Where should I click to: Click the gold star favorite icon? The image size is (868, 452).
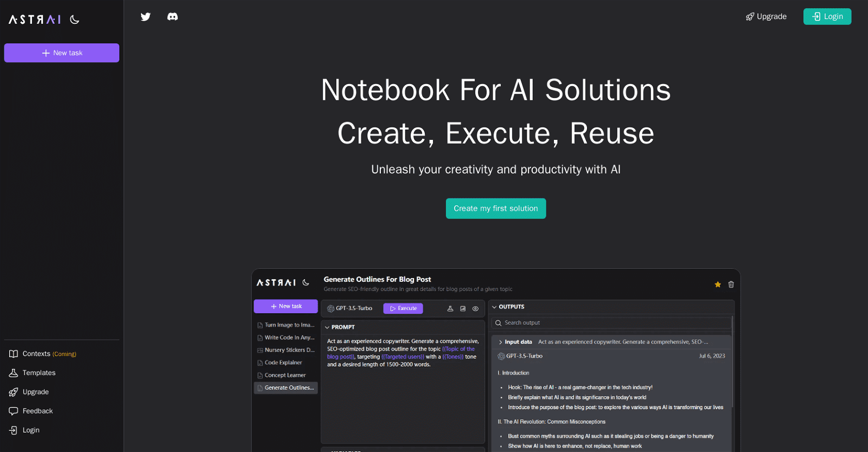[x=718, y=285]
